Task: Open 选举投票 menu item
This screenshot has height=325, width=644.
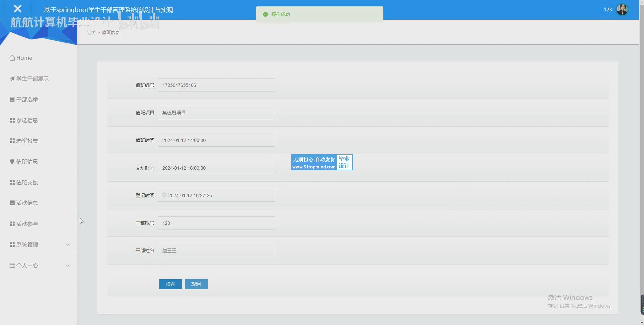Action: 27,141
